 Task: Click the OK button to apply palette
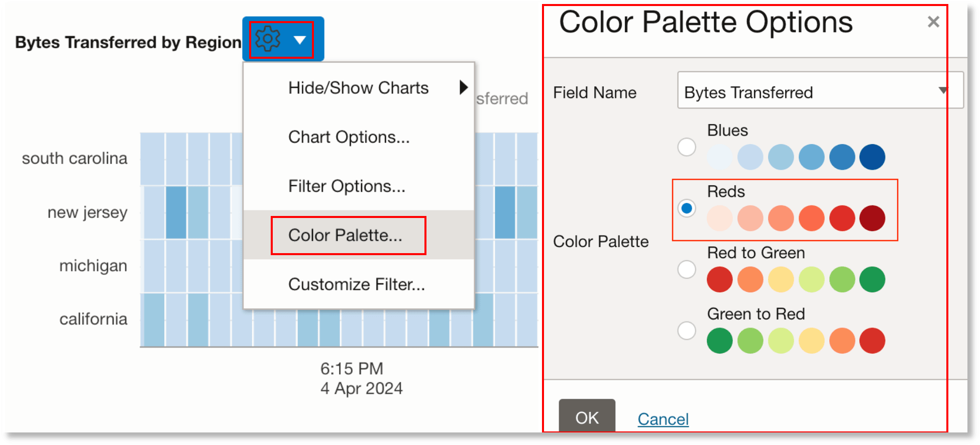pos(587,417)
